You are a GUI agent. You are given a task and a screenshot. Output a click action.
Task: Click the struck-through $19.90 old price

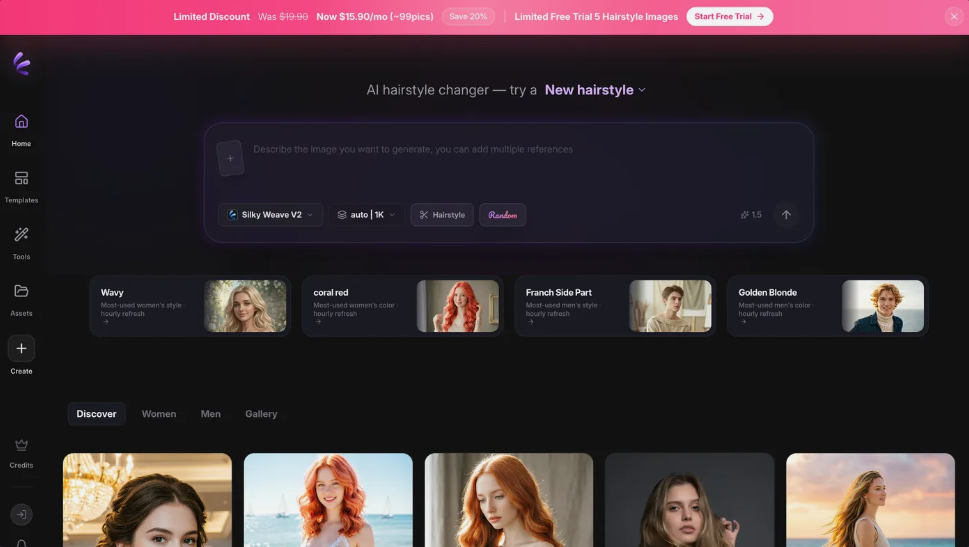(294, 17)
